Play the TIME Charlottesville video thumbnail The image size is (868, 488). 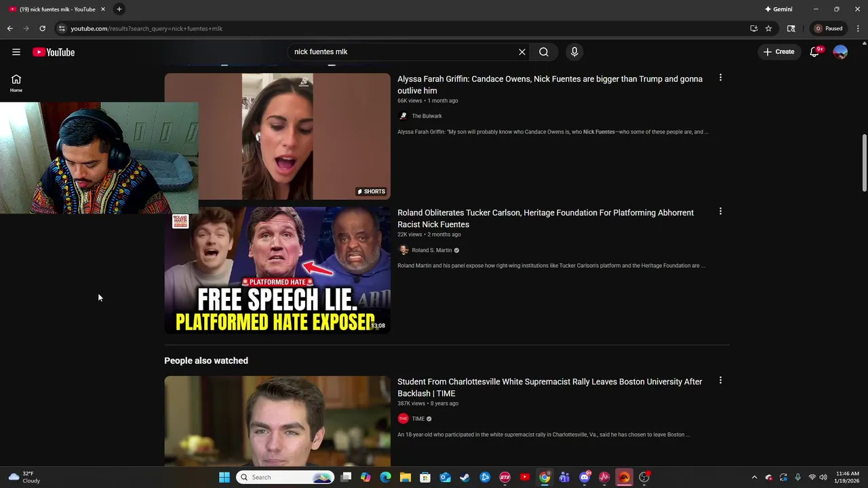click(x=277, y=421)
